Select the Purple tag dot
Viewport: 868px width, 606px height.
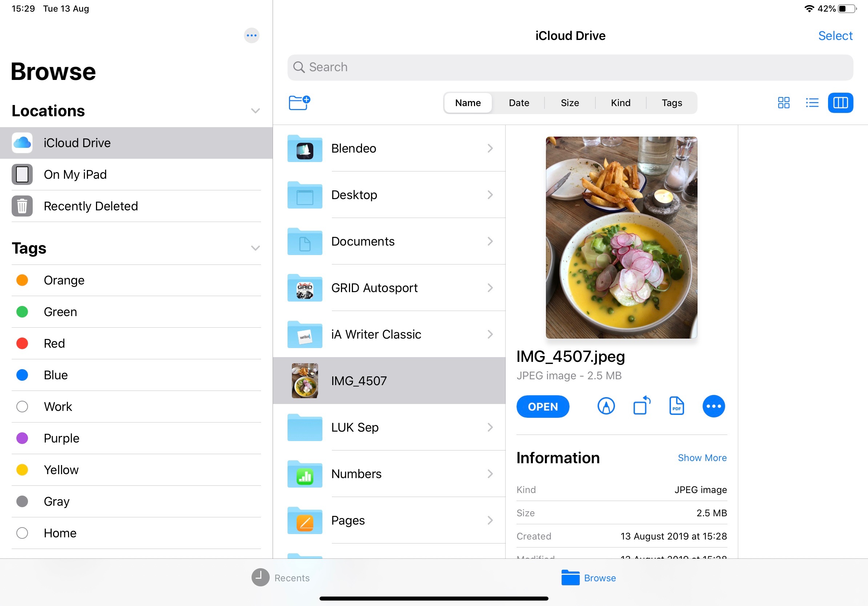(x=22, y=438)
